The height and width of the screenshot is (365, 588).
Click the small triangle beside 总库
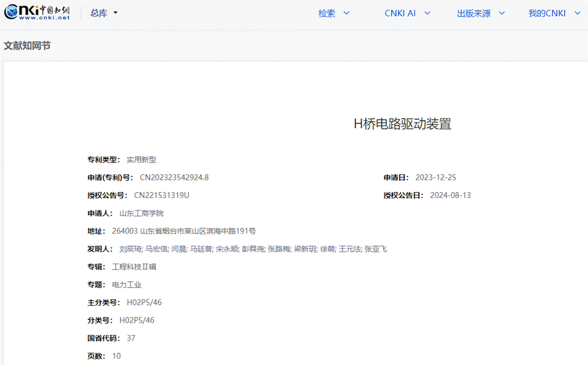(x=115, y=13)
